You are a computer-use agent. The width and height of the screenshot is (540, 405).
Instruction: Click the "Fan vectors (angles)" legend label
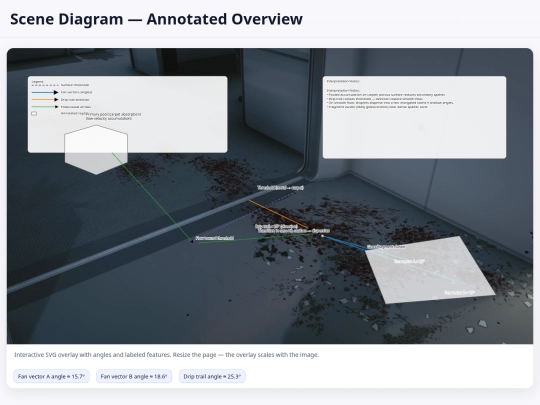tap(76, 92)
